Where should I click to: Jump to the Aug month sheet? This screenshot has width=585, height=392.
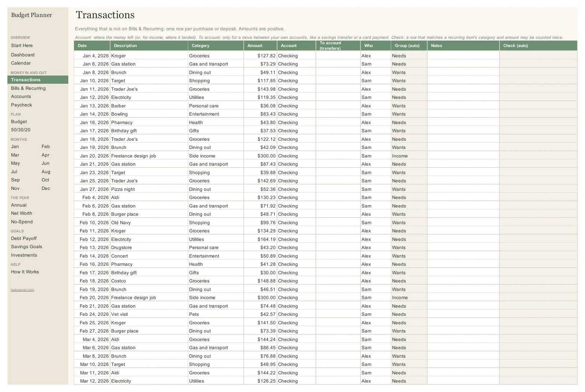pos(46,172)
